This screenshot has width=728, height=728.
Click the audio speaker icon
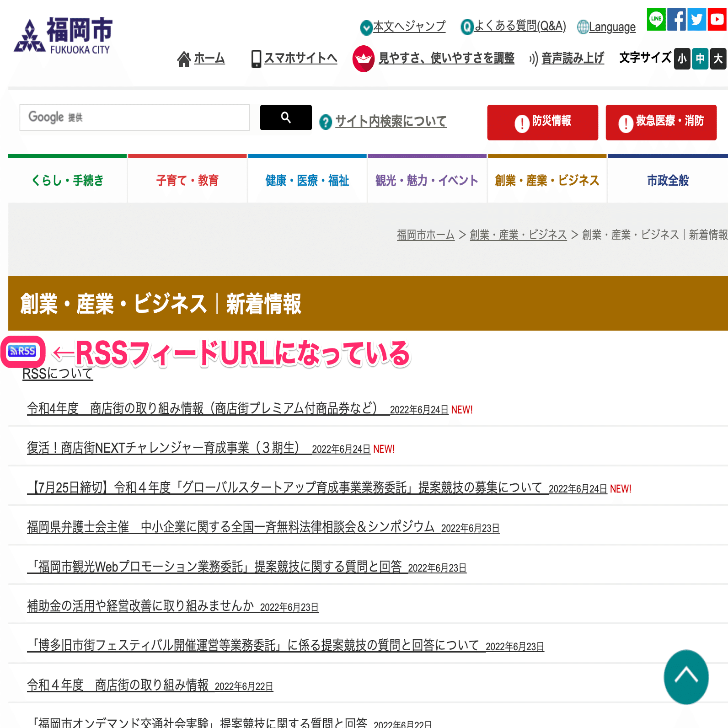point(534,59)
